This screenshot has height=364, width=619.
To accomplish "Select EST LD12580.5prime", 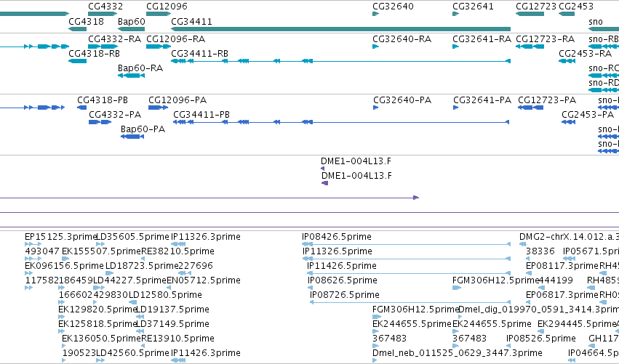I will coord(165,296).
